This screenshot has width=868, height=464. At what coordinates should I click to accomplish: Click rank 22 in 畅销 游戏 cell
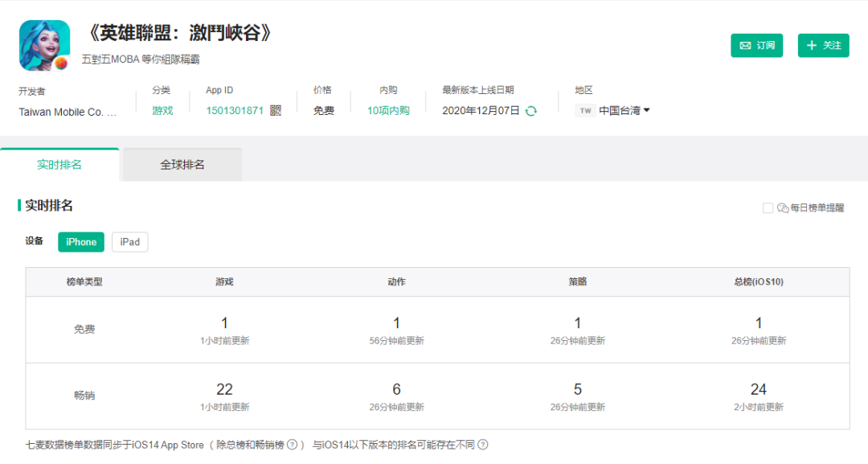coord(224,389)
